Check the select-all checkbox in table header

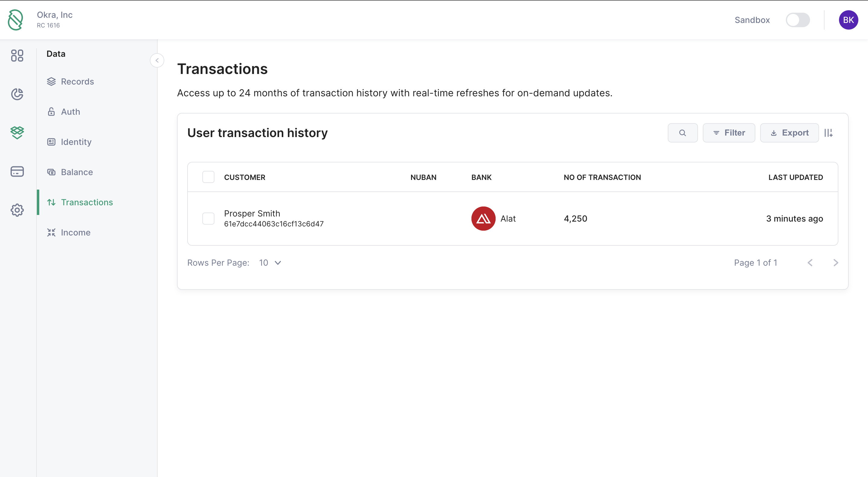[208, 177]
